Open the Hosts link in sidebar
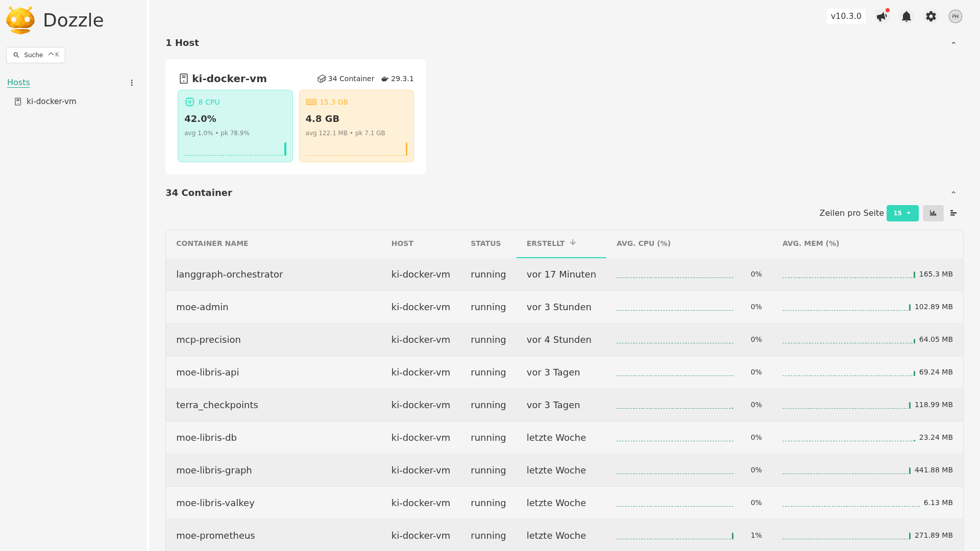 [x=18, y=82]
